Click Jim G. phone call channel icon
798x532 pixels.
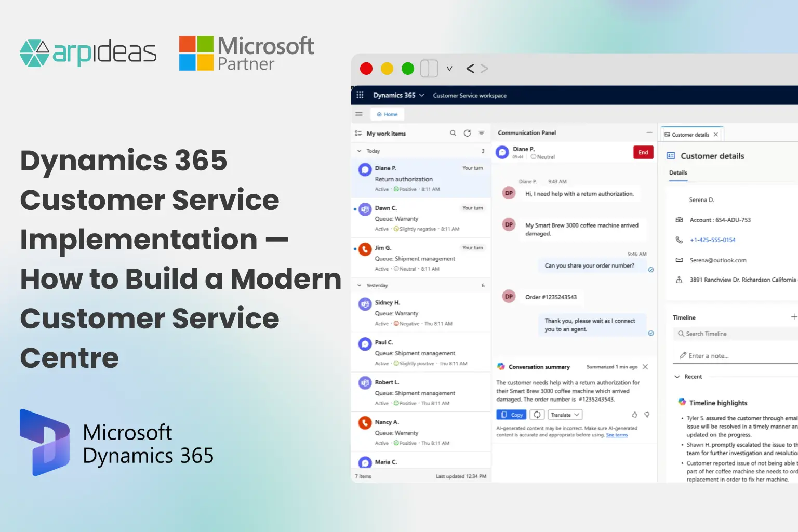point(365,249)
